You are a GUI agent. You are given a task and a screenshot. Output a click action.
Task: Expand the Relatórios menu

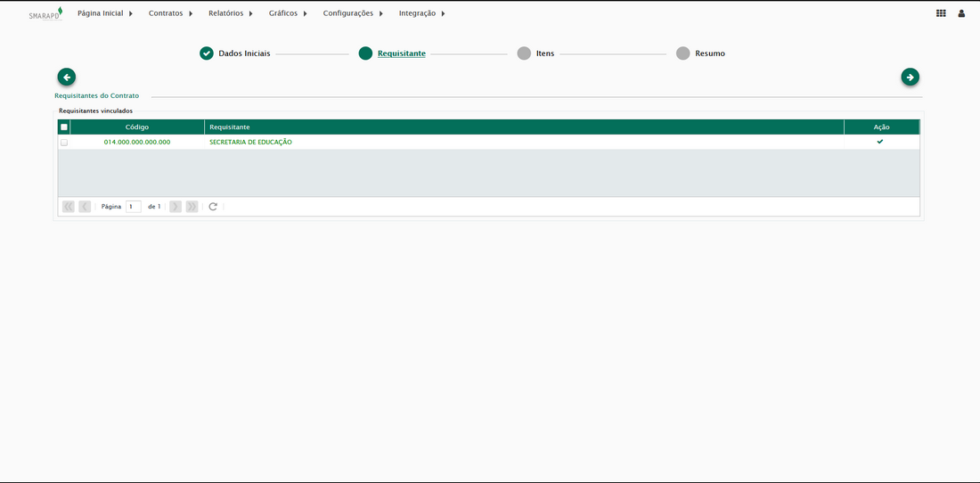click(x=231, y=13)
